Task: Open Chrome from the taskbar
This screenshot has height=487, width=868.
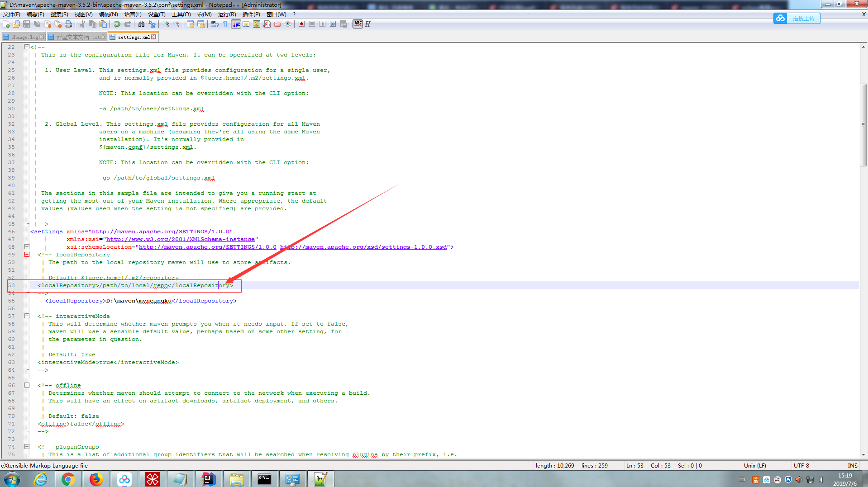Action: [68, 479]
